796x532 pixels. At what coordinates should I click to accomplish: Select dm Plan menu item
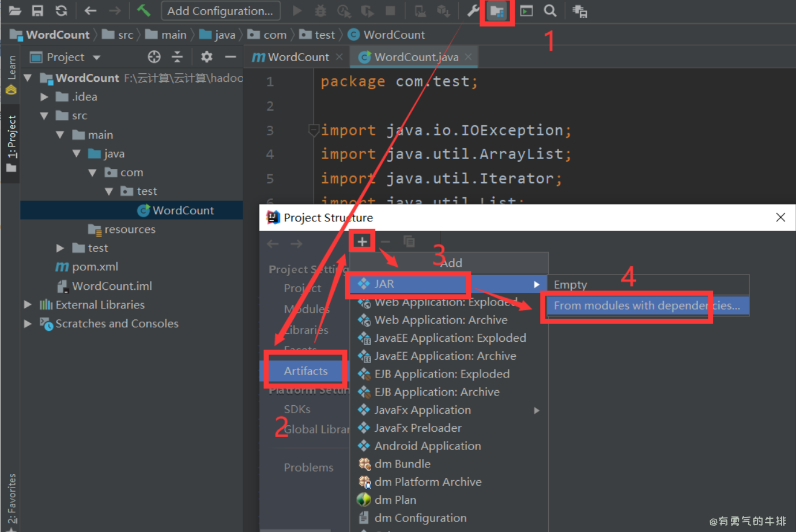point(448,500)
